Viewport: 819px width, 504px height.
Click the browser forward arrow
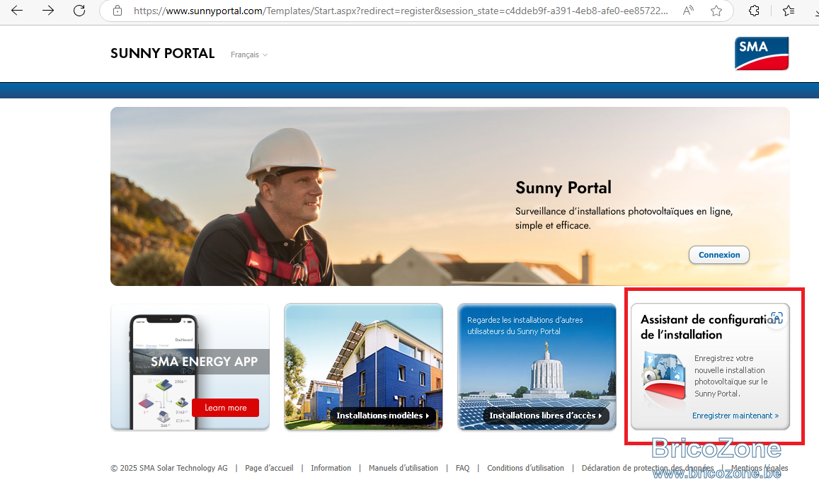[48, 11]
